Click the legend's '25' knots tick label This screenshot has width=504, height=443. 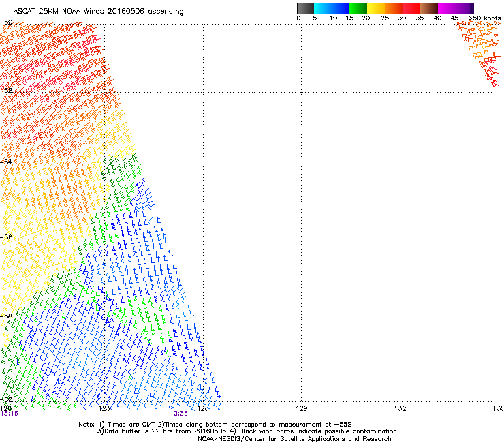tap(385, 18)
